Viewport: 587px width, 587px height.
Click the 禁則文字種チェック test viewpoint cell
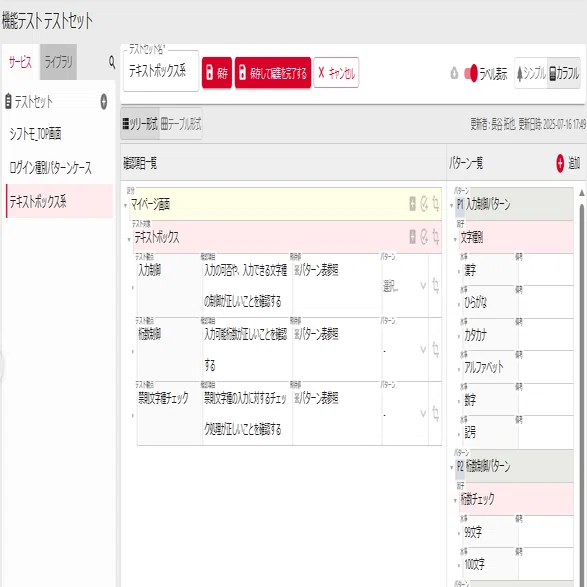[x=169, y=414]
